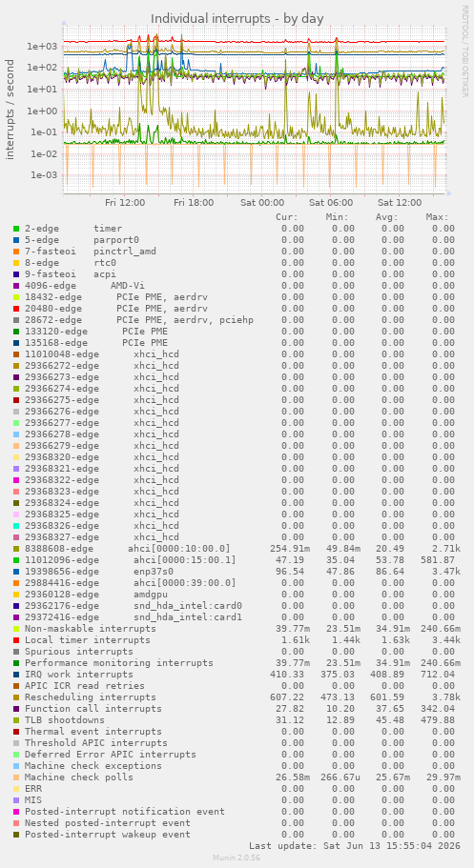
Task: Click the orange swatch for 7-fasteoi pinctrl_amd
Action: (x=16, y=252)
